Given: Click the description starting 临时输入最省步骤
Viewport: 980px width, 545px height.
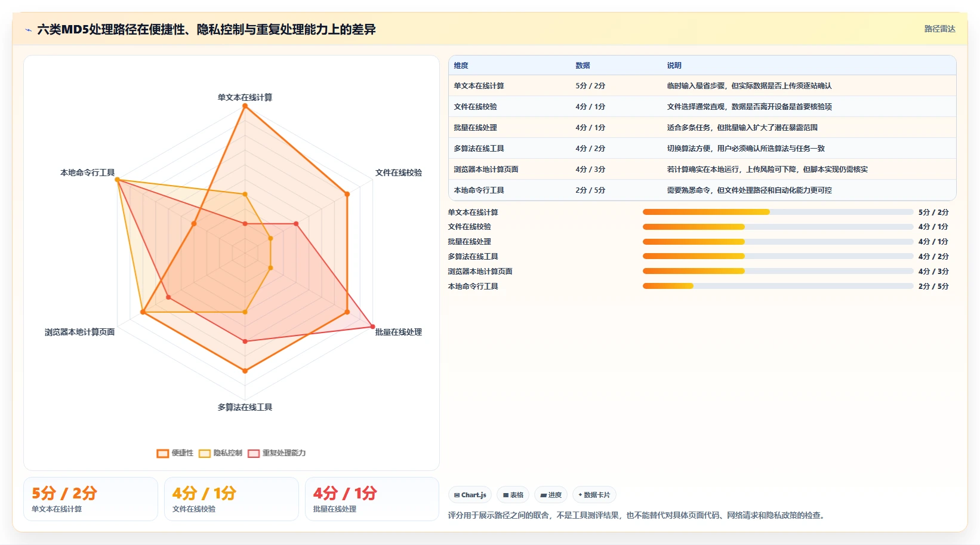Looking at the screenshot, I should click(x=749, y=86).
